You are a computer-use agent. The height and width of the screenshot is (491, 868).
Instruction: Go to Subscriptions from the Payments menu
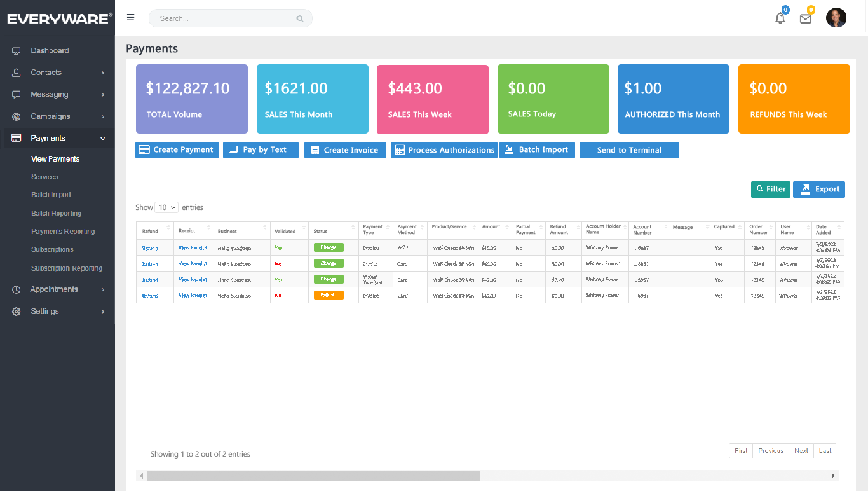[51, 249]
